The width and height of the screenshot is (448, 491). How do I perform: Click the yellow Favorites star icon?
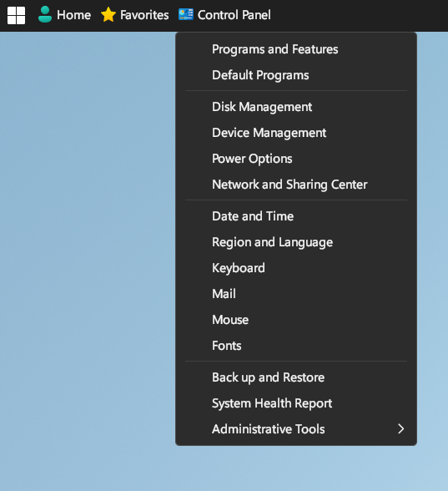108,15
